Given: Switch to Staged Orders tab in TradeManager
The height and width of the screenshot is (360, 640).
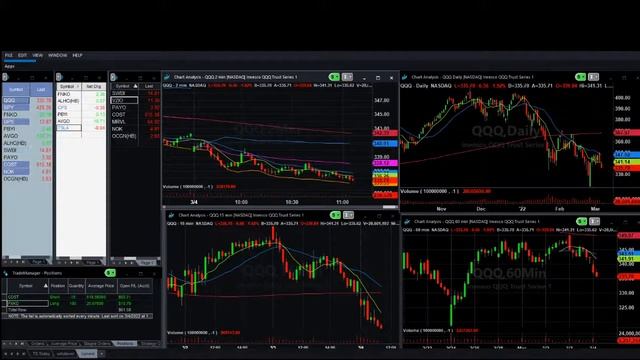Looking at the screenshot, I should (97, 344).
